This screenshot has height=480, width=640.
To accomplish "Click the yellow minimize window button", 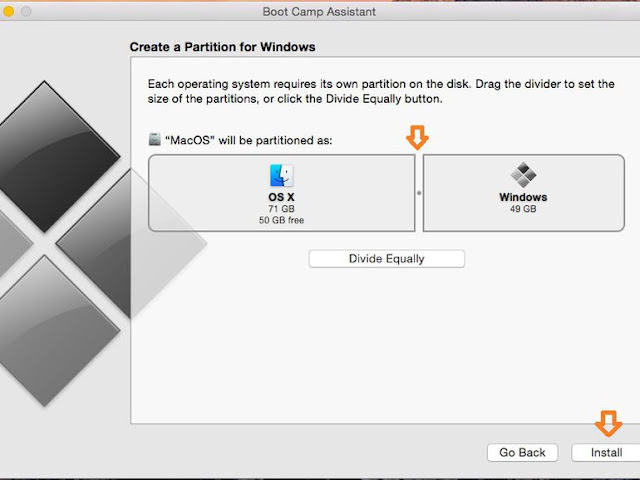I will tap(8, 11).
